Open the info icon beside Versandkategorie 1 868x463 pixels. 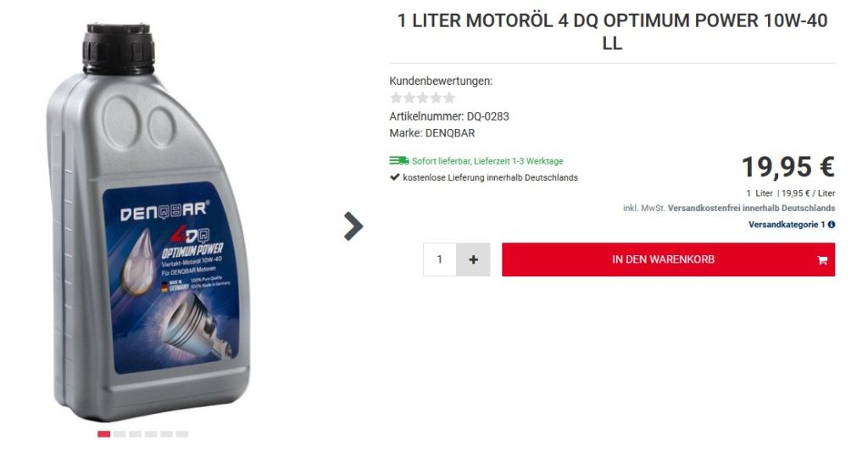click(832, 225)
